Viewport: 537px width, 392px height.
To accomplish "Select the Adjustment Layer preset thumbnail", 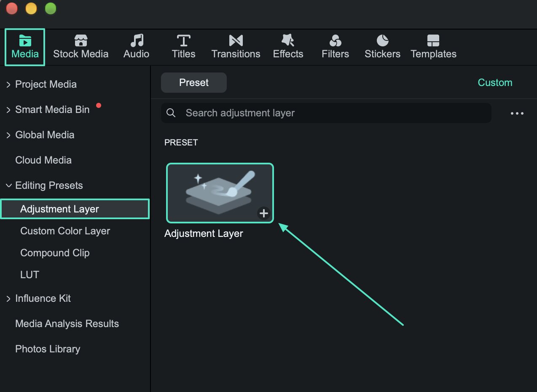I will point(220,193).
